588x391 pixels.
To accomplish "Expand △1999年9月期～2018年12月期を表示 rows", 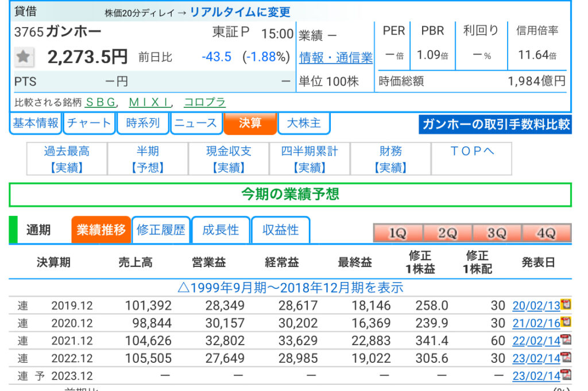I will (x=290, y=288).
